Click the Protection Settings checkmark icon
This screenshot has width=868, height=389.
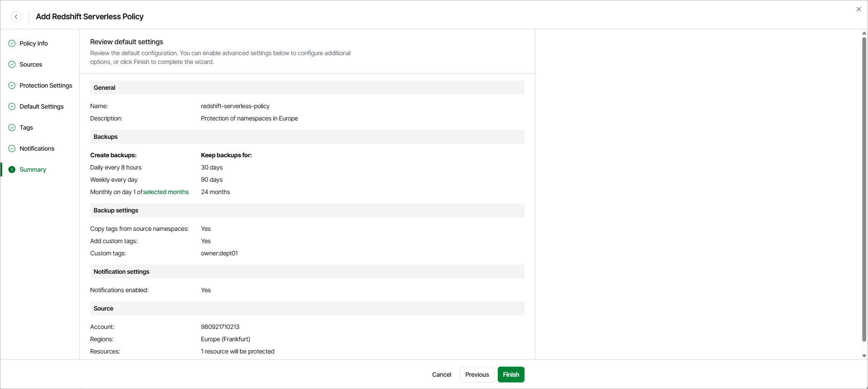click(12, 85)
